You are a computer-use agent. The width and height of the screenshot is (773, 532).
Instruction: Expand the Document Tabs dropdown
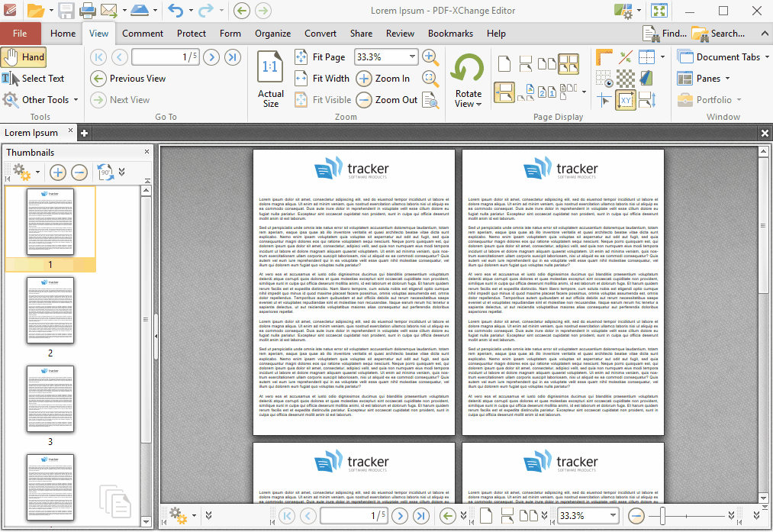(767, 57)
